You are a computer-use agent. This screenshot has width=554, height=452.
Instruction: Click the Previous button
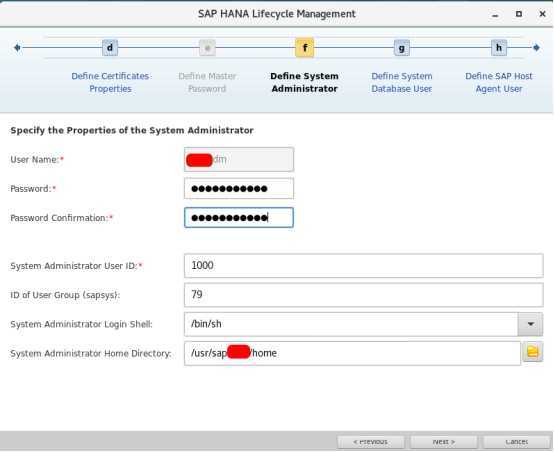click(371, 442)
